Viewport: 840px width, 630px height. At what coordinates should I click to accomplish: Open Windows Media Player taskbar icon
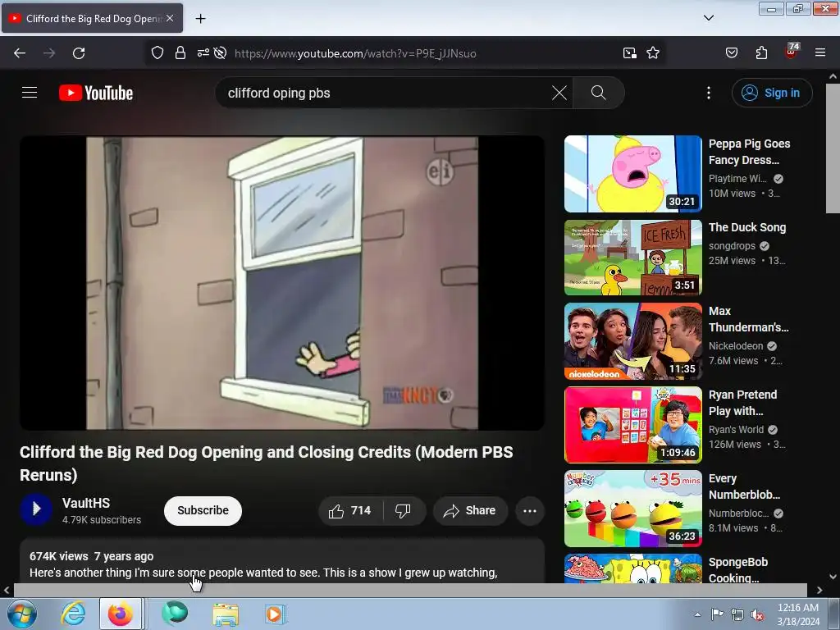[x=276, y=614]
